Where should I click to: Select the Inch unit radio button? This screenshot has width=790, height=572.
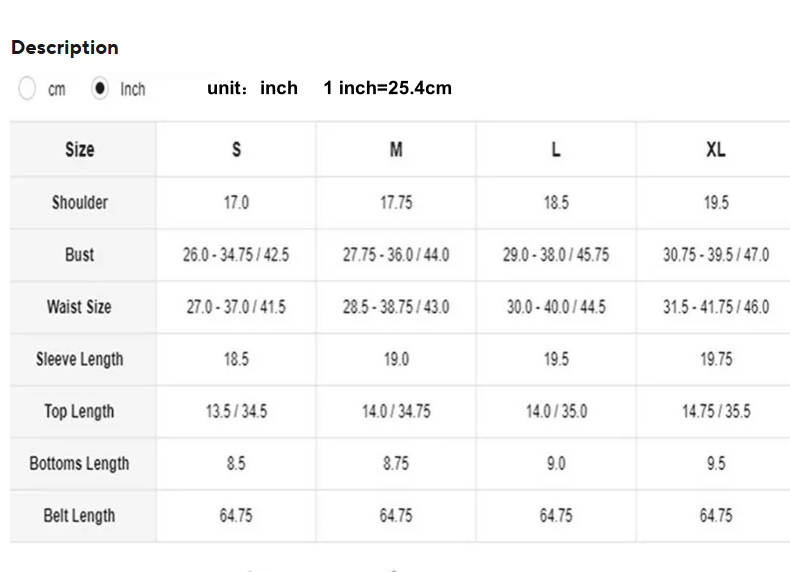pos(100,88)
